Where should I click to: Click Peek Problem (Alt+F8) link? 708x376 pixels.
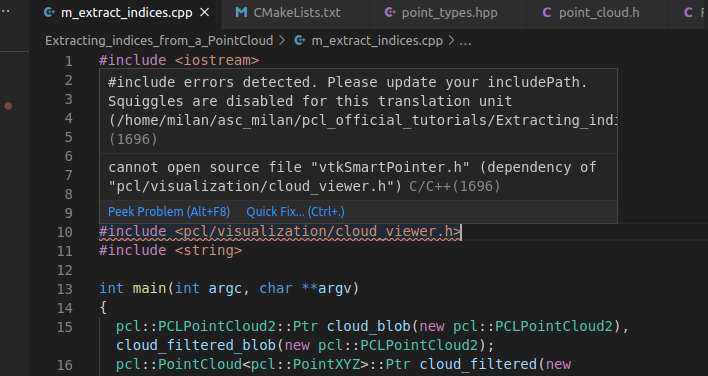tap(169, 212)
